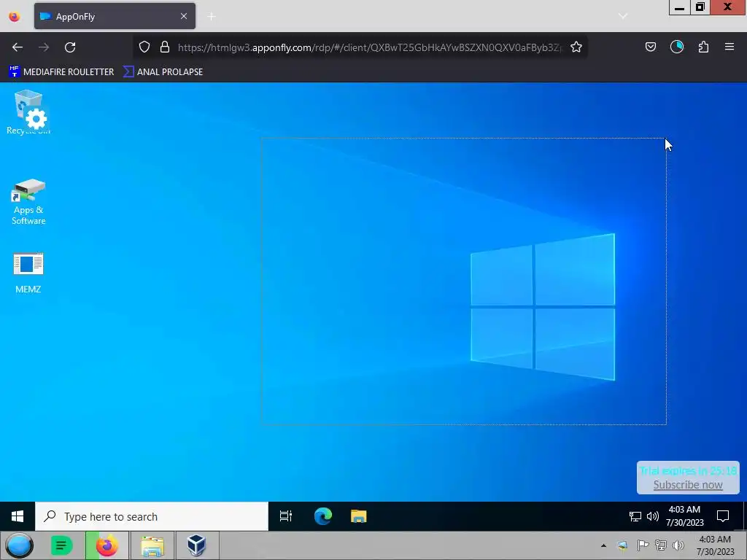Open the Extensions puzzle icon
Viewport: 747px width, 560px height.
[x=703, y=47]
